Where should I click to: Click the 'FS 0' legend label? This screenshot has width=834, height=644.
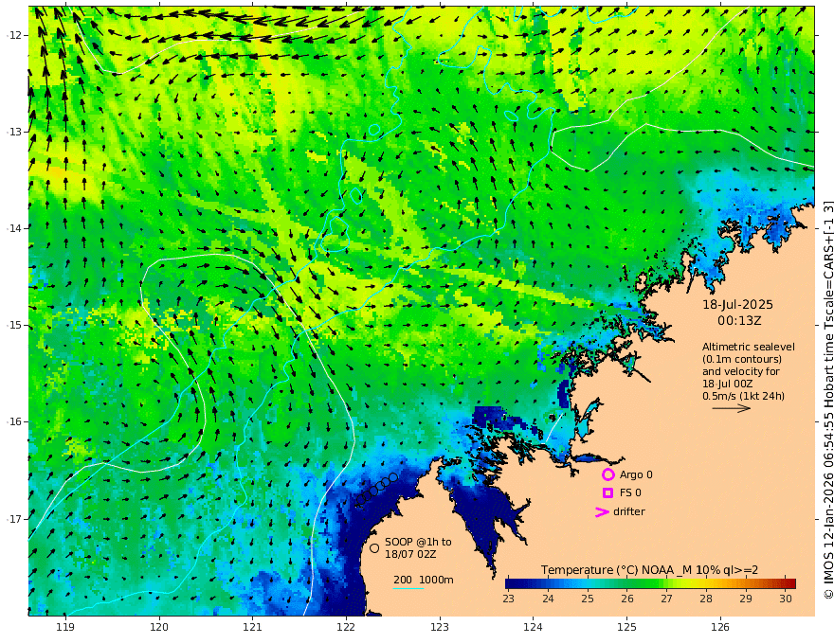[x=630, y=493]
